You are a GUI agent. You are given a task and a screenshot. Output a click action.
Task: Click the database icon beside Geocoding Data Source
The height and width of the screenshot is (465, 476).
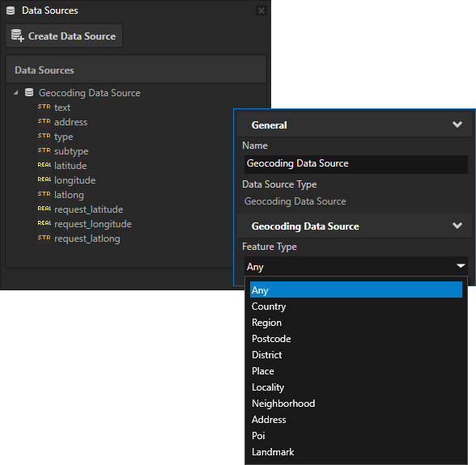coord(29,92)
